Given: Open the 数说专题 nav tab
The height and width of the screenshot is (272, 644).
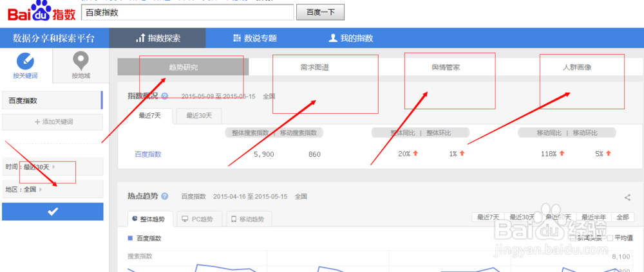Looking at the screenshot, I should 254,38.
